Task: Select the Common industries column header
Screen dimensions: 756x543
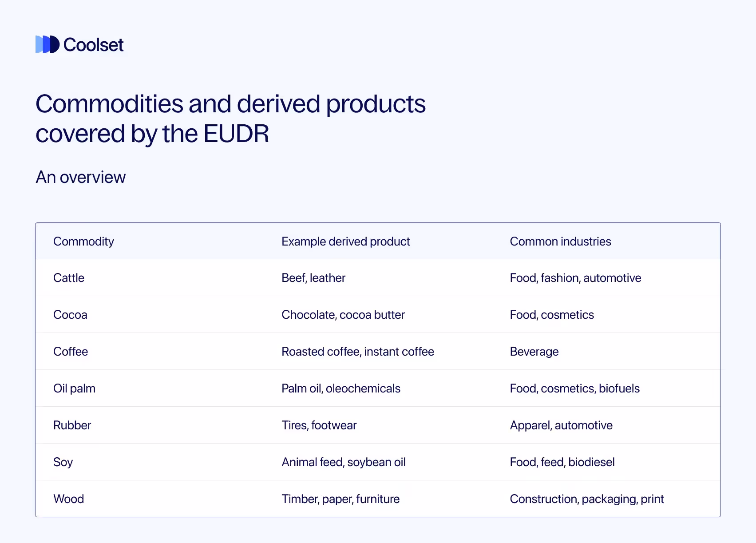Action: click(560, 242)
